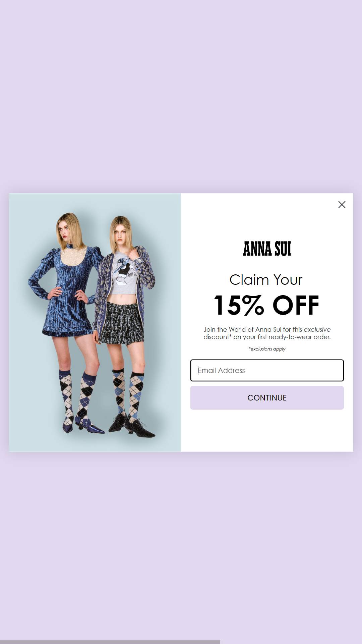Image resolution: width=362 pixels, height=644 pixels.
Task: Click the "Claim Your" heading
Action: pyautogui.click(x=266, y=280)
